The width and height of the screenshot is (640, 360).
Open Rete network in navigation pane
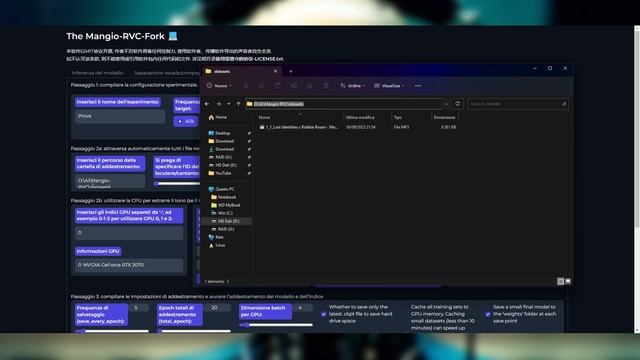(216, 237)
